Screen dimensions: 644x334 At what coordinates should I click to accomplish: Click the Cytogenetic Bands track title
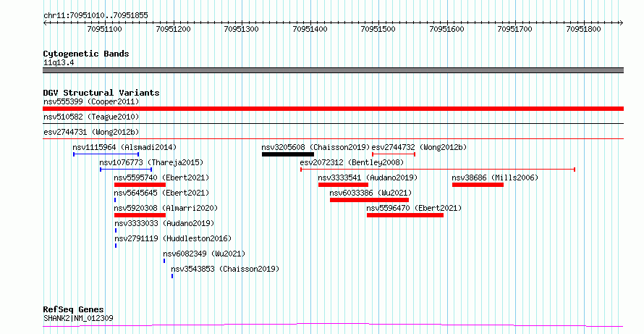86,54
